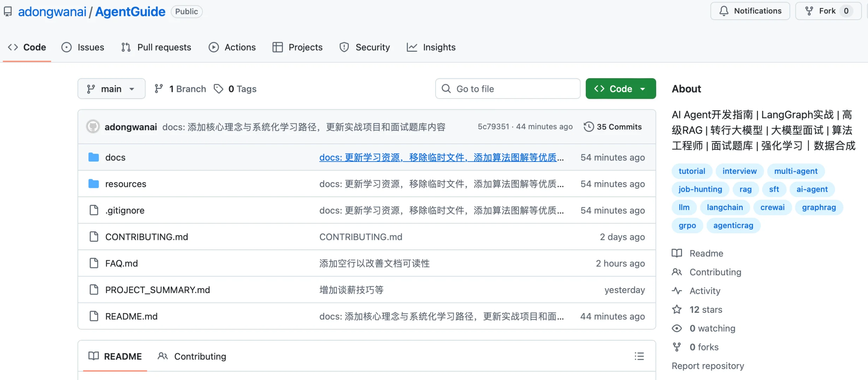The width and height of the screenshot is (868, 380).
Task: Open the Pull requests tab
Action: (x=156, y=47)
